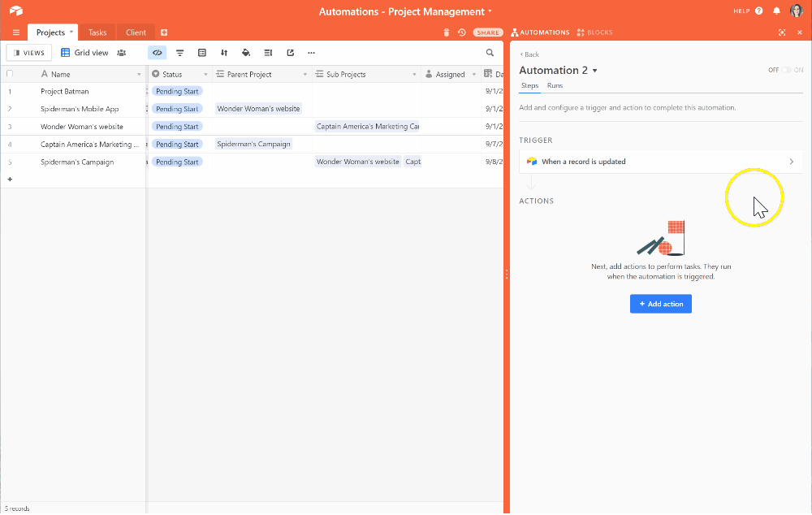Switch to the Runs tab

pos(555,85)
